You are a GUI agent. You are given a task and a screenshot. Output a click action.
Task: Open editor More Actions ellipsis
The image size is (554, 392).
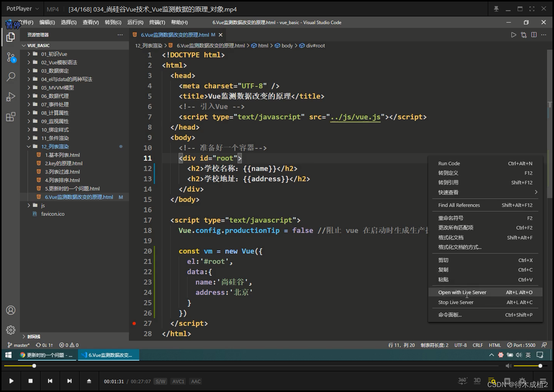click(x=544, y=35)
